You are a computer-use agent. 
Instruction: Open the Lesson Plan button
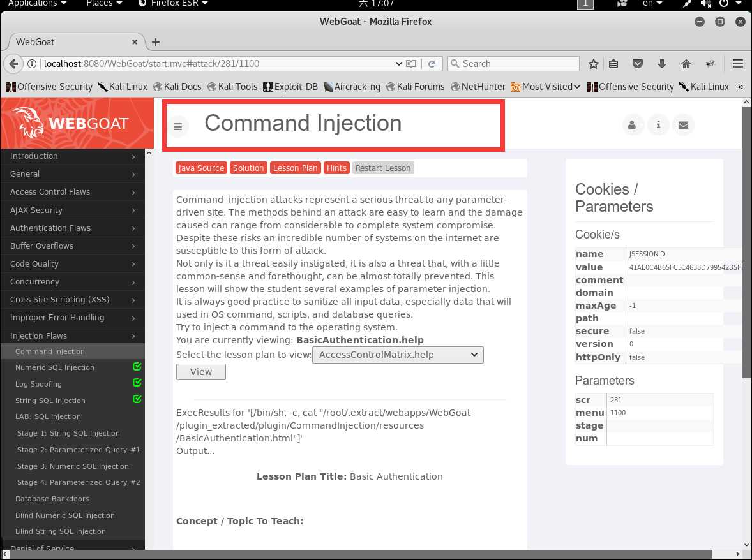tap(296, 168)
